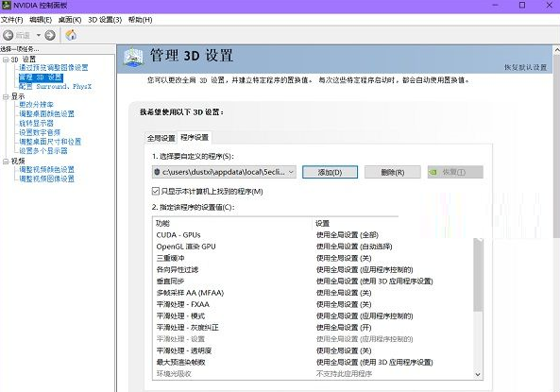Select 管理 3D 设置 in task tree

41,77
